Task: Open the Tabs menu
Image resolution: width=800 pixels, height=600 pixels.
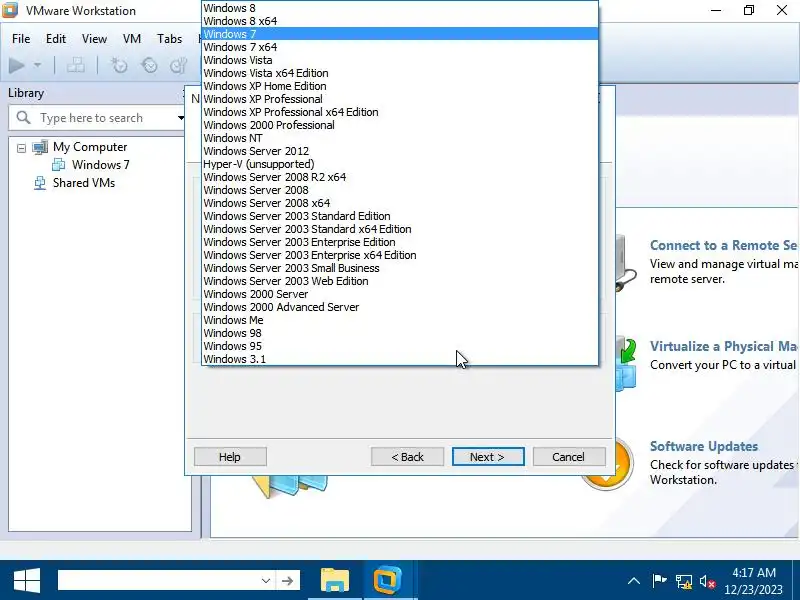Action: coord(169,39)
